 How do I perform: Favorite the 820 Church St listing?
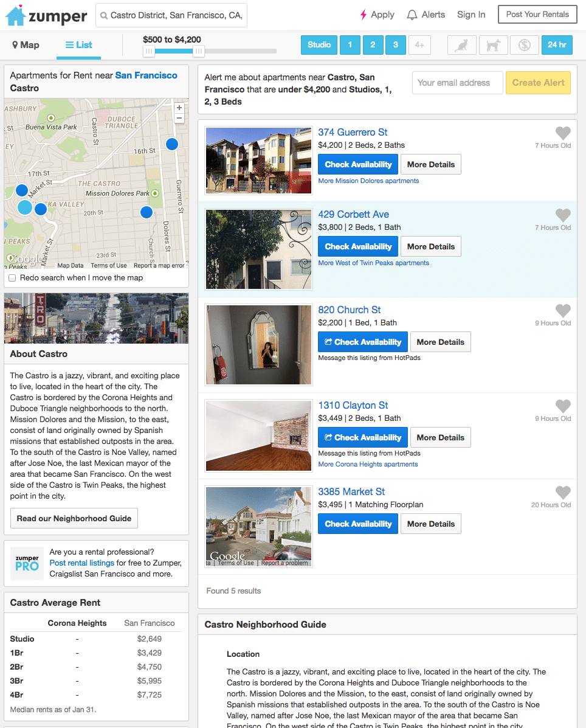point(563,311)
